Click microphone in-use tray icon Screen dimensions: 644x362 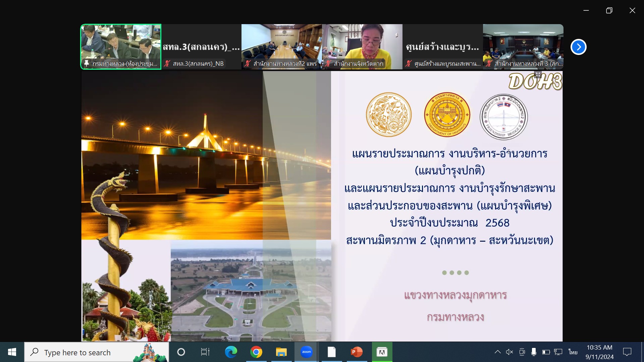tap(534, 352)
